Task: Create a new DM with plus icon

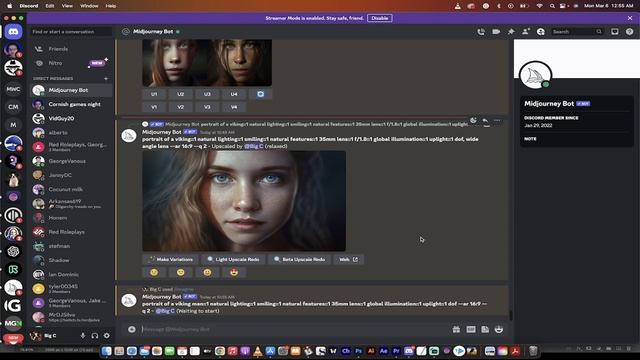Action: [106, 78]
